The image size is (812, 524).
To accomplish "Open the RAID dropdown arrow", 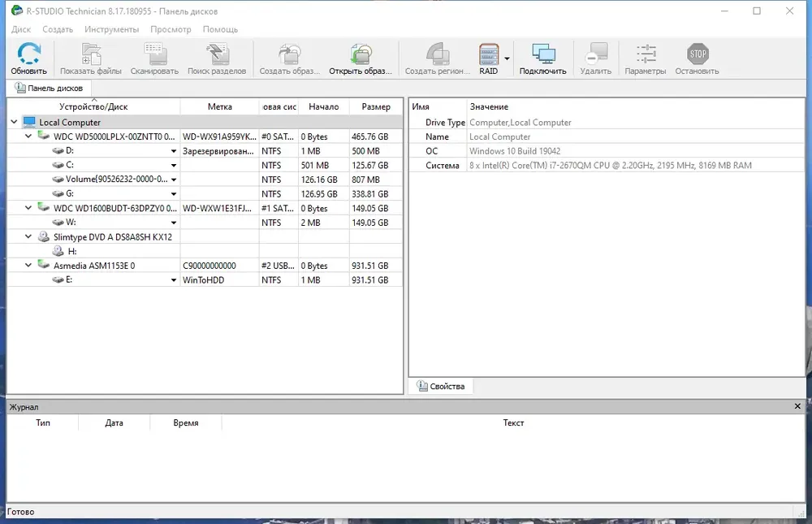I will [x=507, y=58].
